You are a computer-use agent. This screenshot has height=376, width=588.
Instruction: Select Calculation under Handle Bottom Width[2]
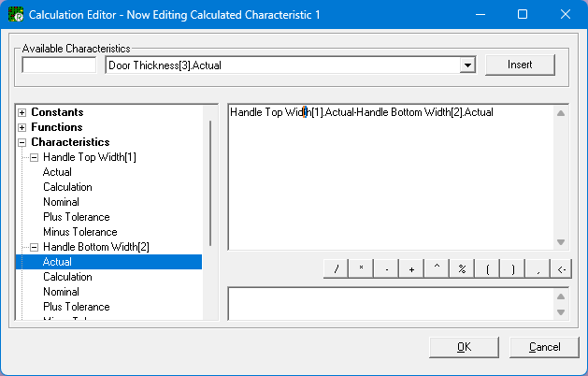click(x=67, y=277)
